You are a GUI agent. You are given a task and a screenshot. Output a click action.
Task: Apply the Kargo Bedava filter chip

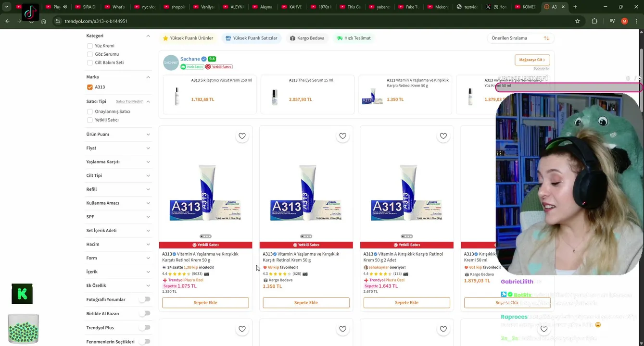307,38
